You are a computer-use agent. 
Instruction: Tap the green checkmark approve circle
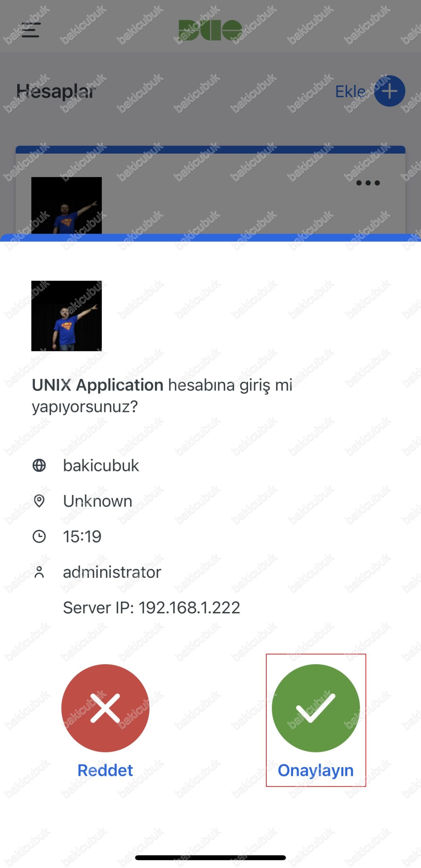315,708
